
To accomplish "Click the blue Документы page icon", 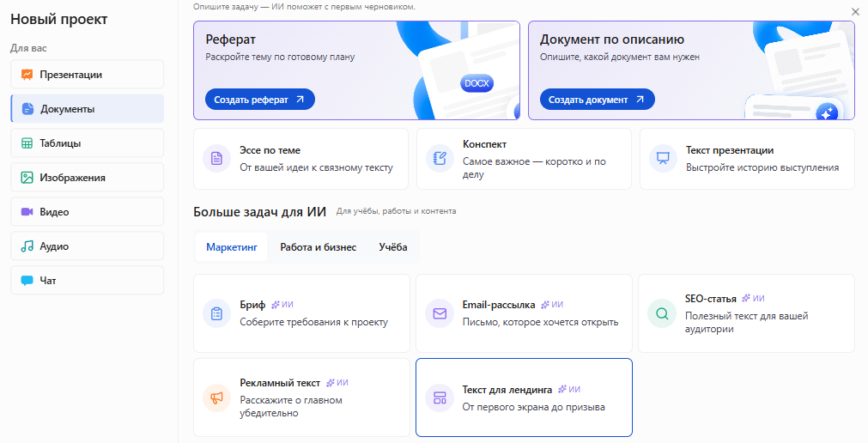I will tap(27, 108).
